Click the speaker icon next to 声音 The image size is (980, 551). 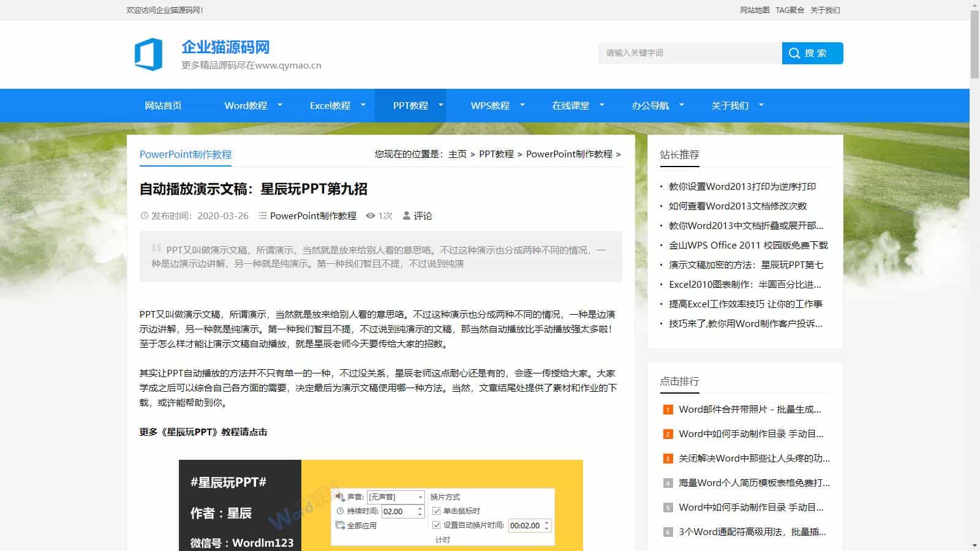pyautogui.click(x=339, y=497)
